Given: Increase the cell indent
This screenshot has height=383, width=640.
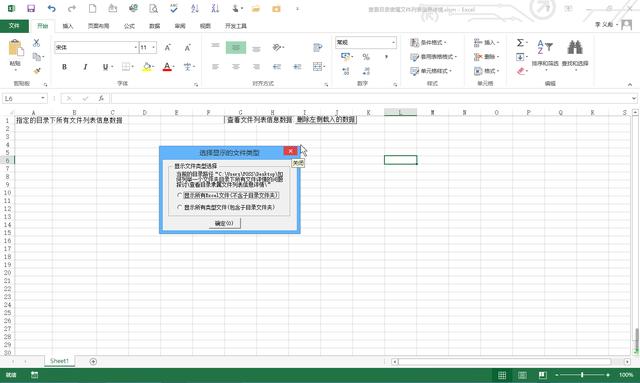Looking at the screenshot, I should click(x=298, y=67).
